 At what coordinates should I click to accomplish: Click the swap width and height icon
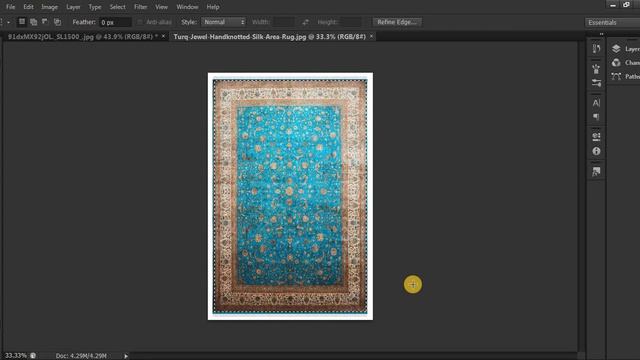305,22
